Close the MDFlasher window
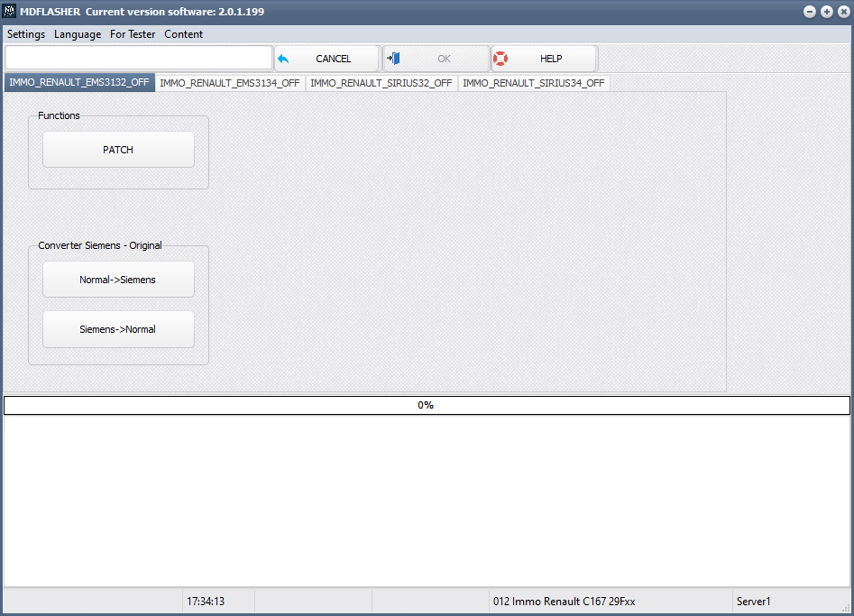 click(844, 12)
